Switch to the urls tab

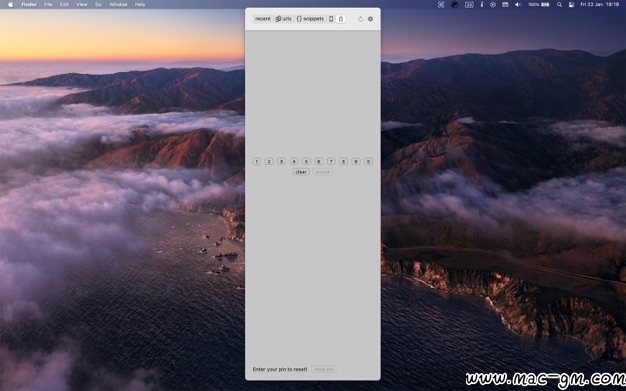283,19
